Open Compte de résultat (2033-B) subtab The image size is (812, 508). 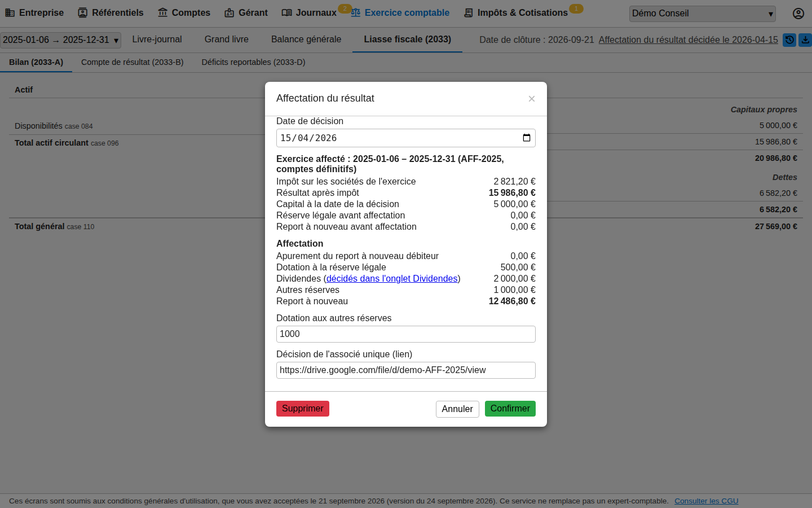[133, 62]
